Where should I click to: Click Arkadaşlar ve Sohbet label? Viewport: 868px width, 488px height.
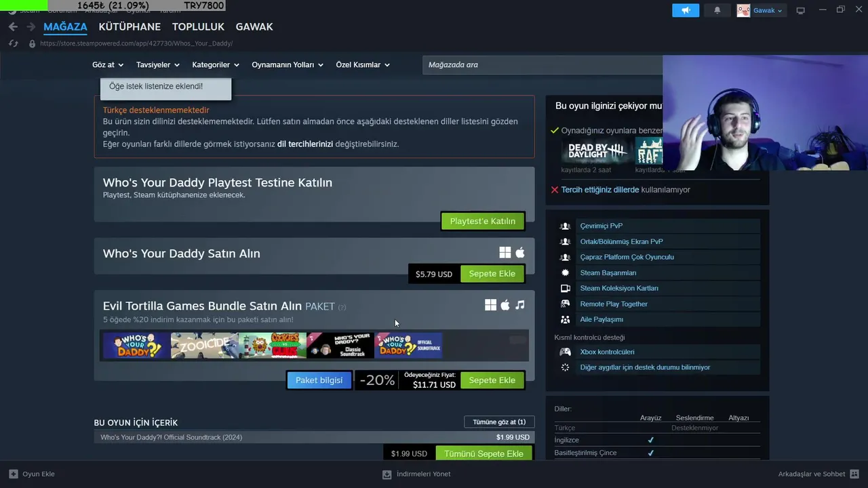pyautogui.click(x=812, y=474)
